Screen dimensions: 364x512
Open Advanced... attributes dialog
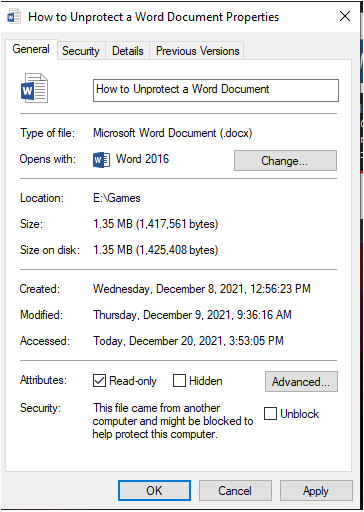(301, 382)
